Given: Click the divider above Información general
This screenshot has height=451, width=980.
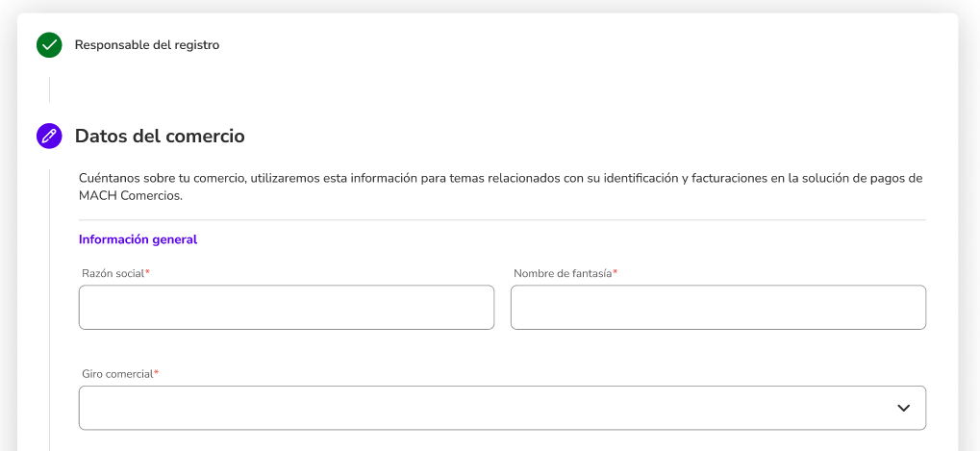Looking at the screenshot, I should coord(502,220).
